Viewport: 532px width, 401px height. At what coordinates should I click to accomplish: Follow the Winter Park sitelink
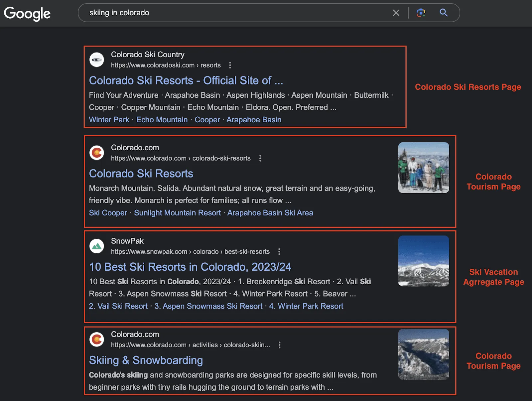(x=109, y=120)
